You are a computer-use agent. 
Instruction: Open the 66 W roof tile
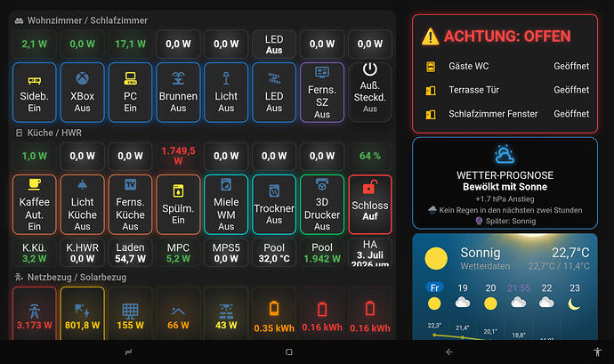coord(178,313)
